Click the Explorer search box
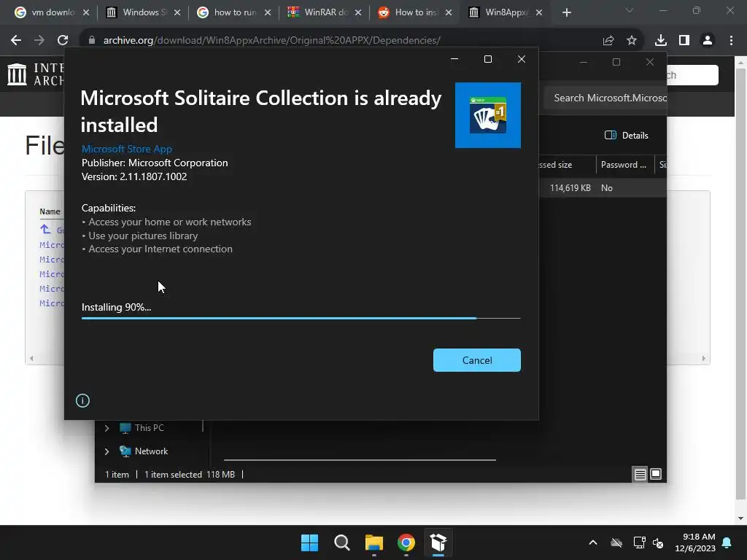Screen dimensions: 747x560 coord(606,98)
